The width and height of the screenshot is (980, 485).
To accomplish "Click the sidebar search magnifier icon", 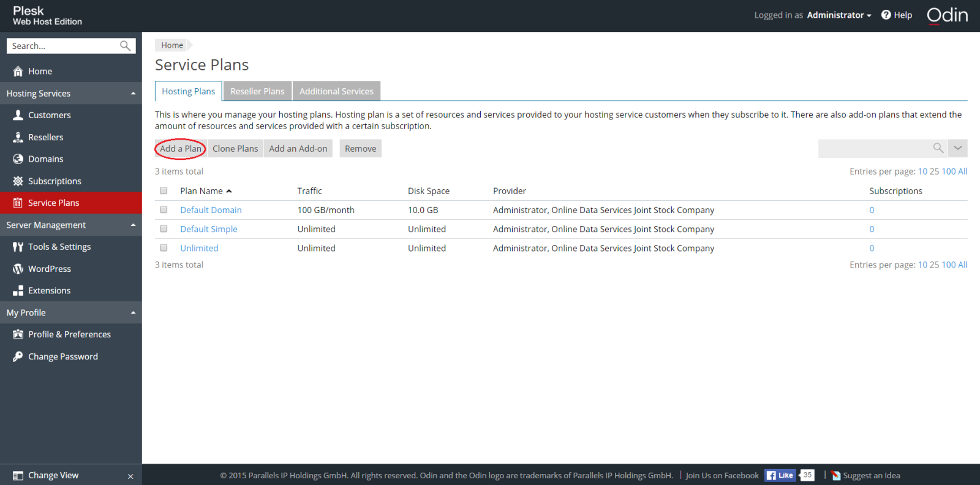I will [x=125, y=46].
